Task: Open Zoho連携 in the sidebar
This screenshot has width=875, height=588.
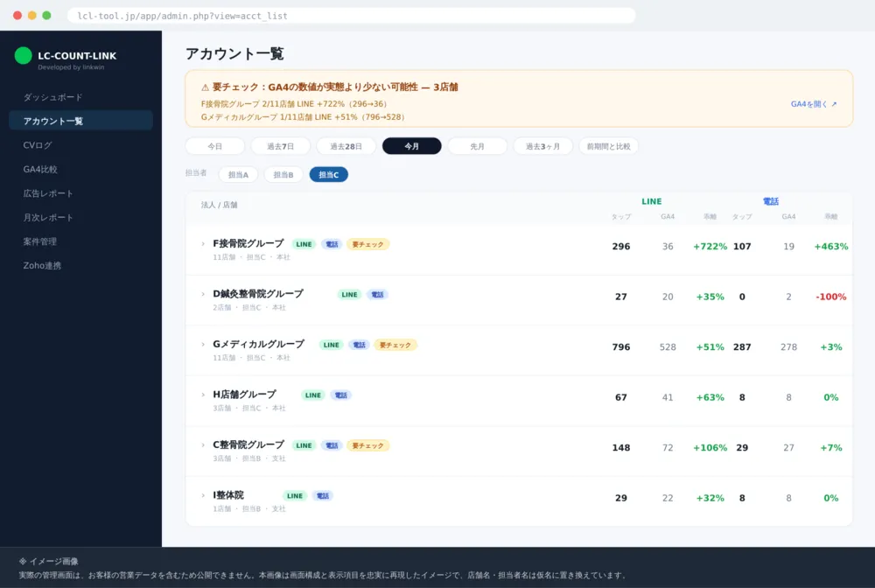Action: click(x=42, y=265)
